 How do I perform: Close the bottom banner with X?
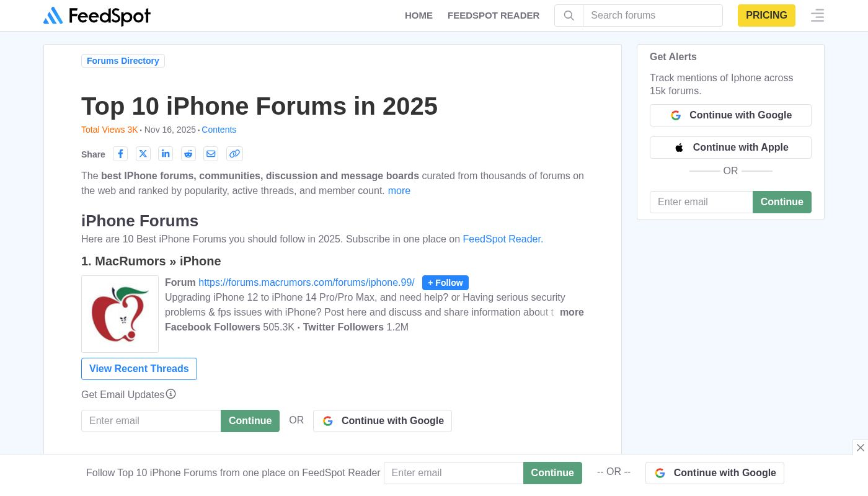860,448
